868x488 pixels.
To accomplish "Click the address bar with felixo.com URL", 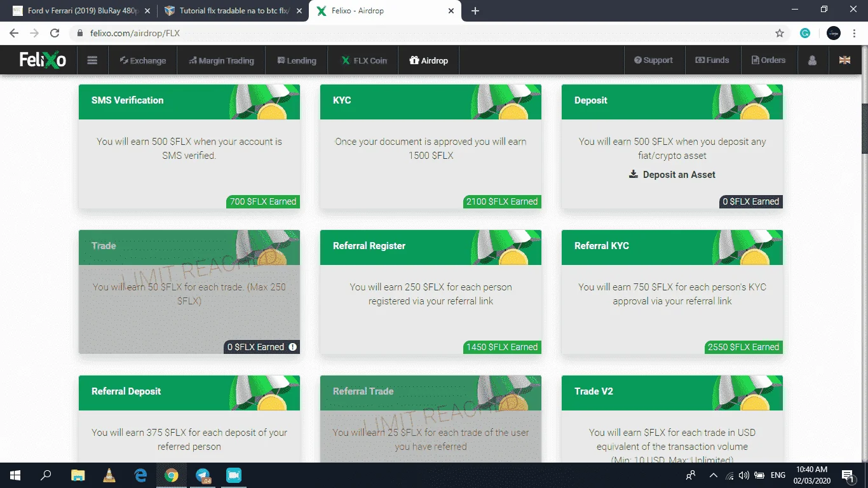I will [429, 33].
